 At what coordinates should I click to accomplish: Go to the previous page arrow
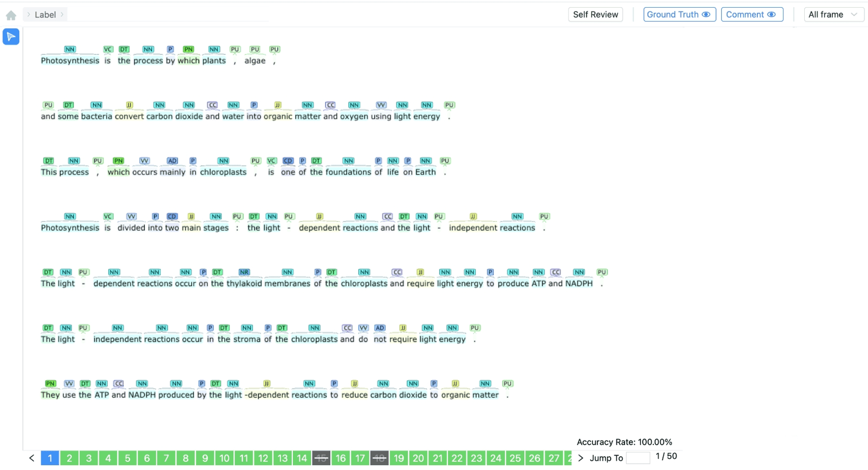click(32, 458)
